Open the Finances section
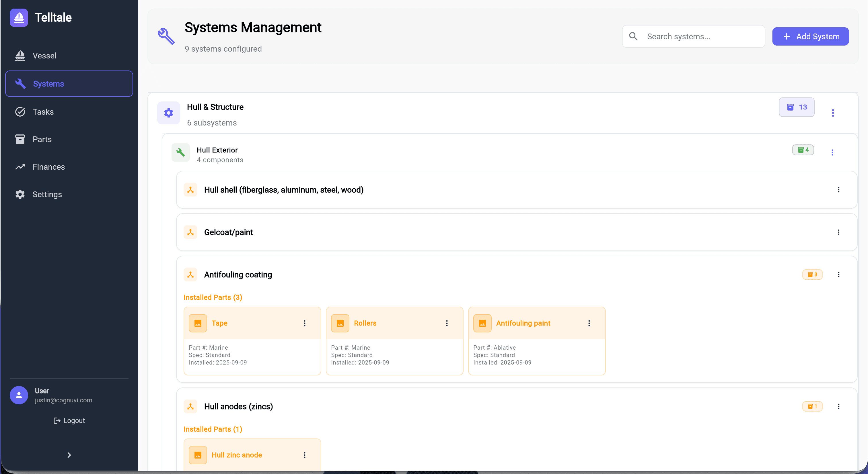The height and width of the screenshot is (474, 868). coord(49,167)
